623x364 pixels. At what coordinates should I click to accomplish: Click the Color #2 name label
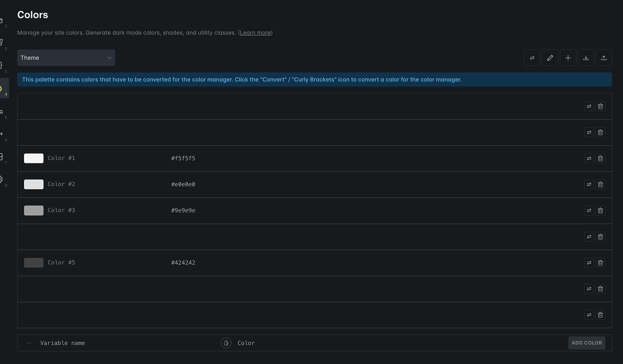(61, 184)
